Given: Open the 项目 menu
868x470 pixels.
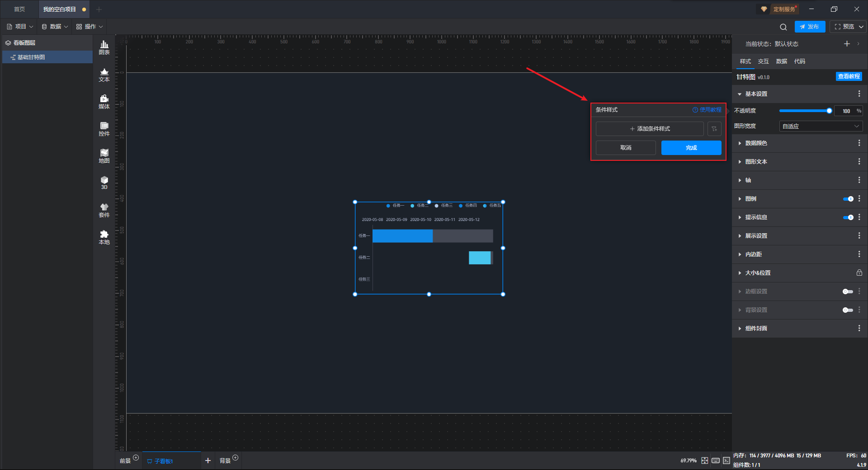Looking at the screenshot, I should [20, 27].
